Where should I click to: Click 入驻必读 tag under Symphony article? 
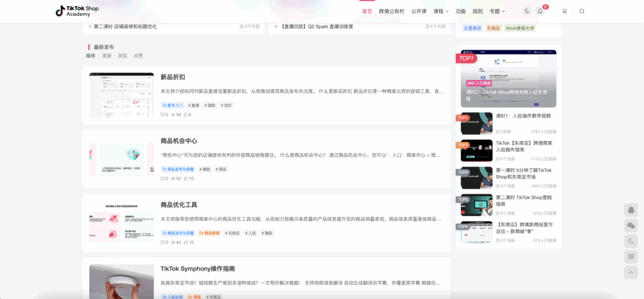point(172,296)
